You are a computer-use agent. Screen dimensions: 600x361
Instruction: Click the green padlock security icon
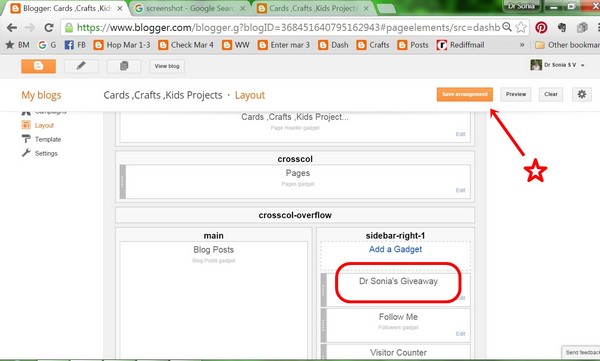click(69, 27)
